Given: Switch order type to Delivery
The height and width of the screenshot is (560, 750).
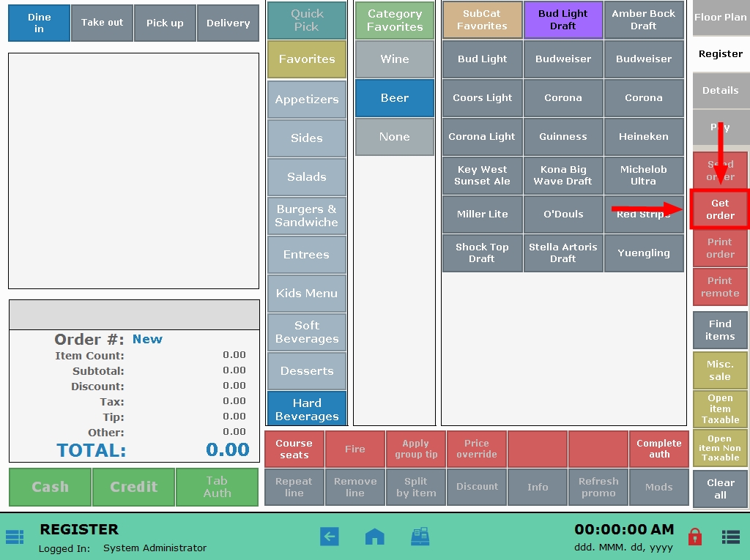Looking at the screenshot, I should (228, 23).
